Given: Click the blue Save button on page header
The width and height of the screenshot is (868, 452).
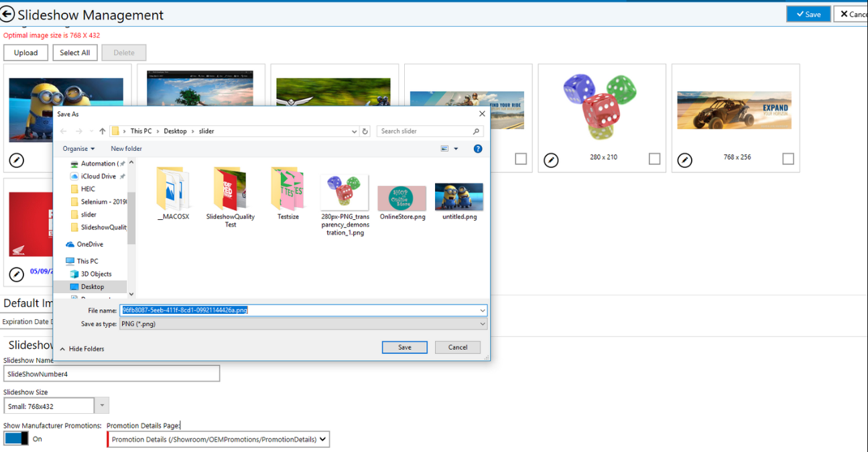Looking at the screenshot, I should click(x=808, y=14).
